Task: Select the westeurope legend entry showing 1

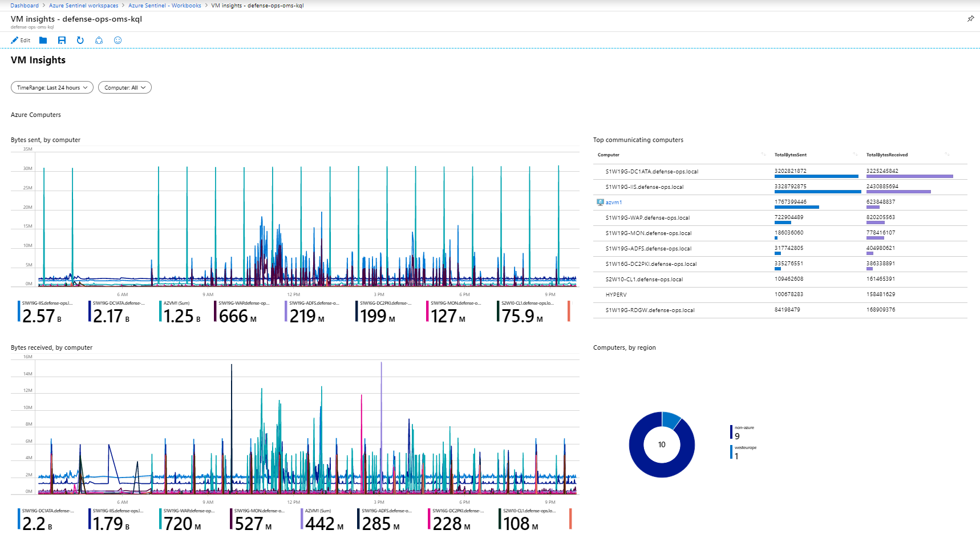Action: pyautogui.click(x=744, y=452)
